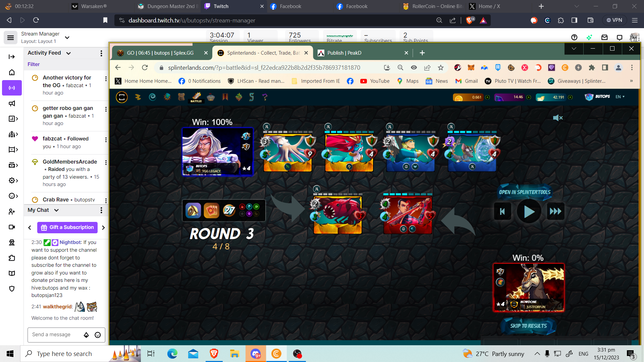Open the Splinterlands guild banner icon
This screenshot has height=362, width=644.
pos(225,97)
